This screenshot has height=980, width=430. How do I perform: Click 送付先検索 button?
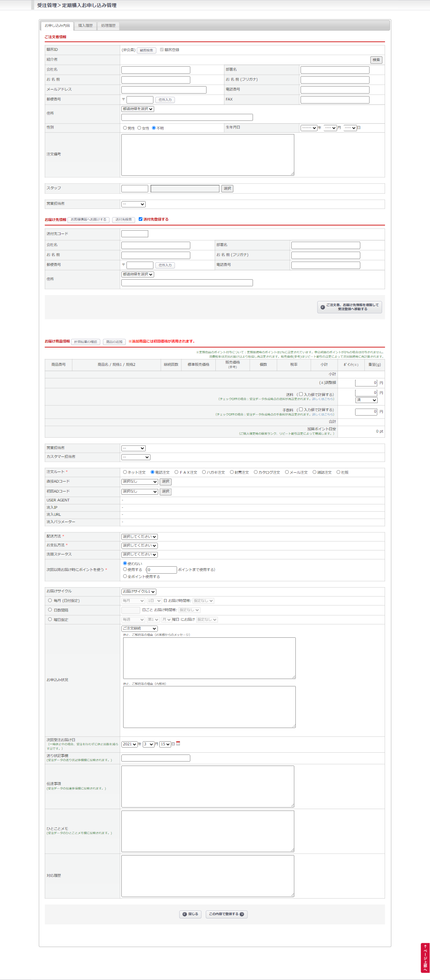point(124,220)
